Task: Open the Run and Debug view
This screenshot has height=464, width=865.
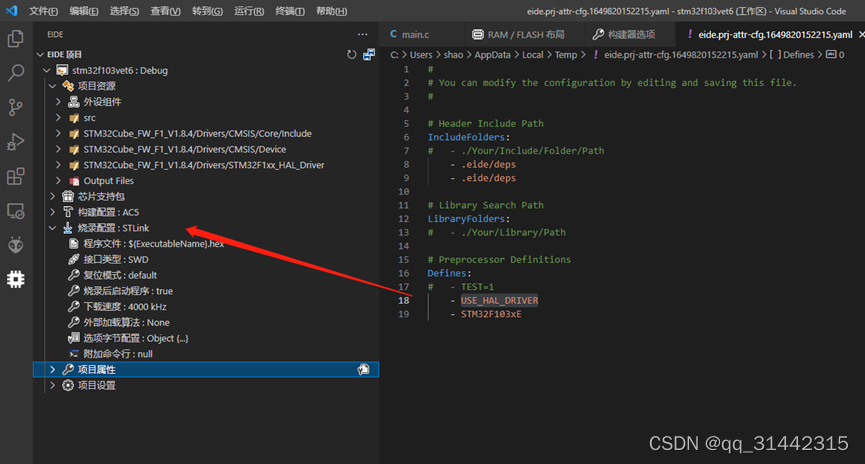Action: (15, 142)
